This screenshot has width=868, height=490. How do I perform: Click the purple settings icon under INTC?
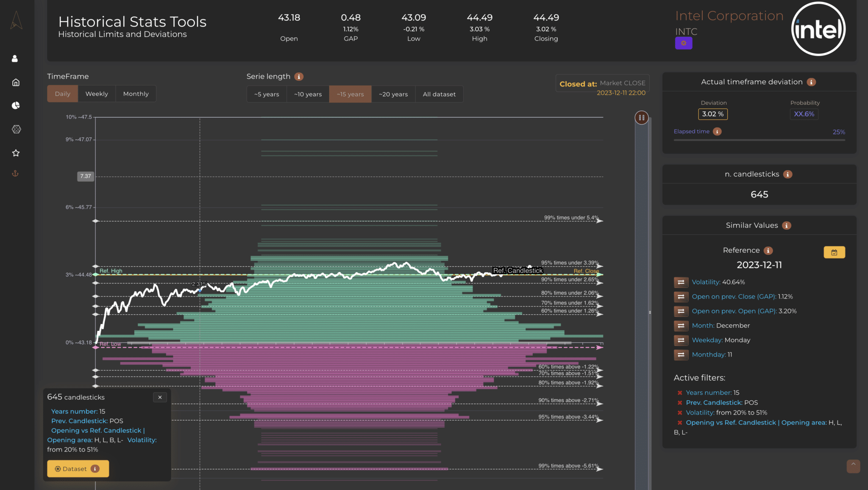coord(683,43)
